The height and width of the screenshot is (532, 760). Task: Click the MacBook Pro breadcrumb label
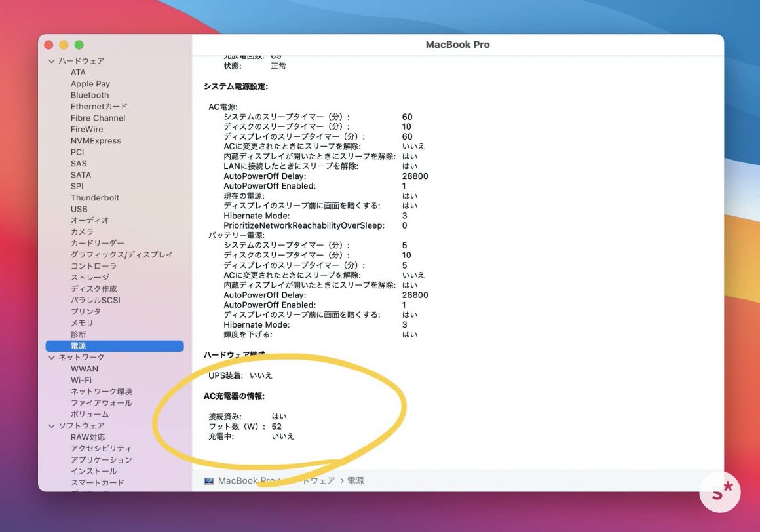coord(246,481)
